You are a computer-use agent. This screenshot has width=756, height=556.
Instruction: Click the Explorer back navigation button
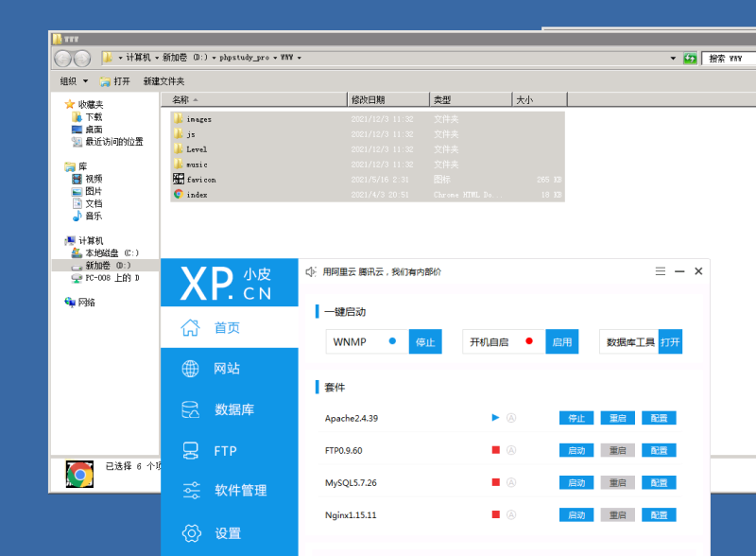62,59
